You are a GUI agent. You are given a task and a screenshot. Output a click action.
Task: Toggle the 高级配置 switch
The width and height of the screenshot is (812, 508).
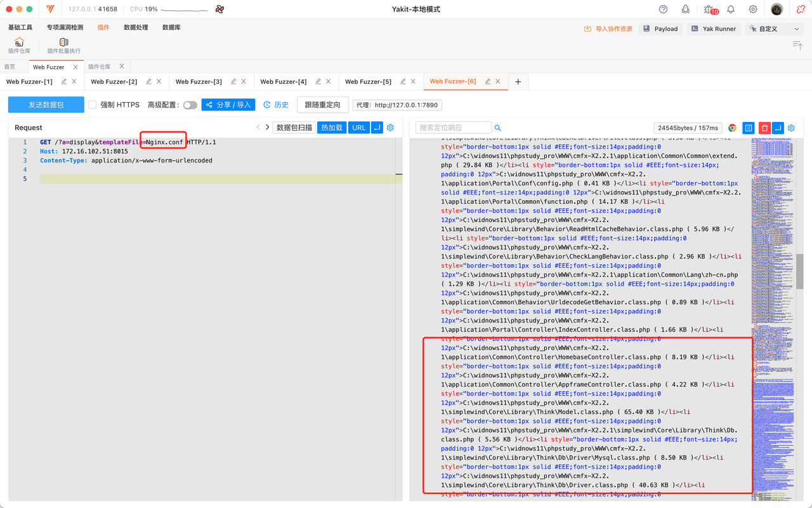pos(190,105)
